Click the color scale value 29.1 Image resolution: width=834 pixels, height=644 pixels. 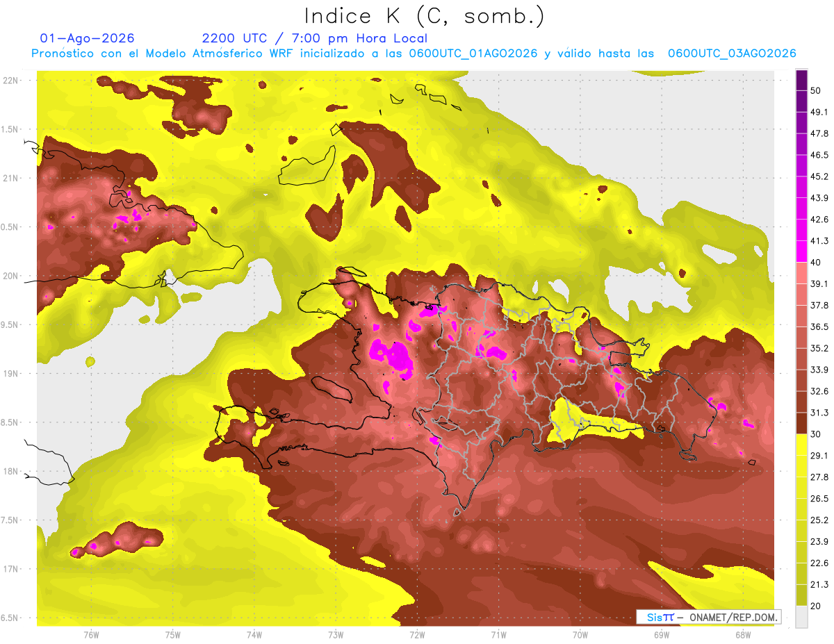tap(820, 456)
